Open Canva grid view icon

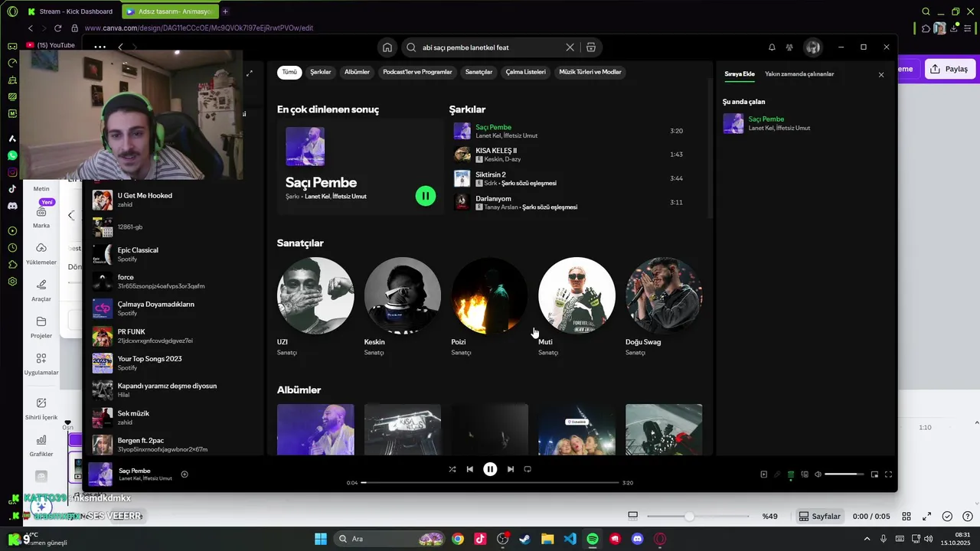coord(906,517)
